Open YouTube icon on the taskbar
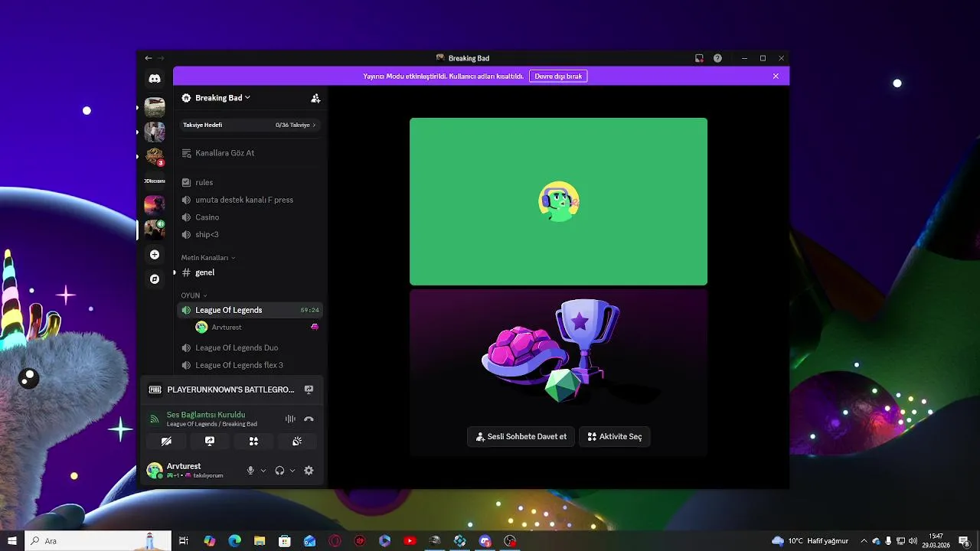 tap(410, 541)
